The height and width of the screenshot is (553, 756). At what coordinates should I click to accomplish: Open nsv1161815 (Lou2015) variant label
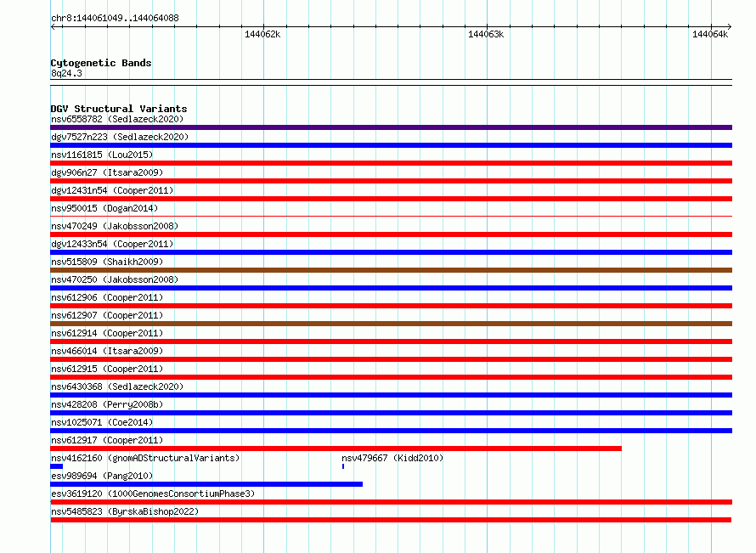coord(102,155)
